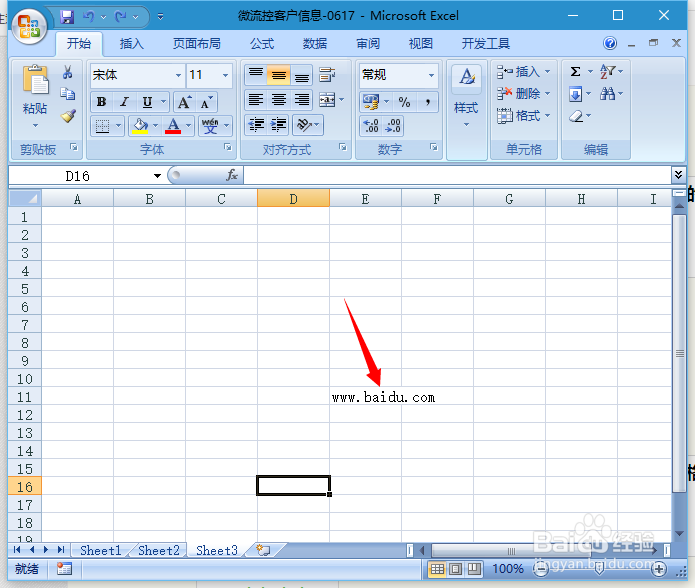This screenshot has height=588, width=695.
Task: Align text left in the cell
Action: [x=256, y=100]
